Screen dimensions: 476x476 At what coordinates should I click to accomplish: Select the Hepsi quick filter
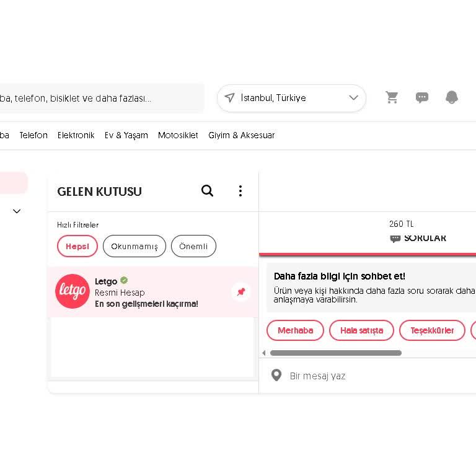[77, 246]
